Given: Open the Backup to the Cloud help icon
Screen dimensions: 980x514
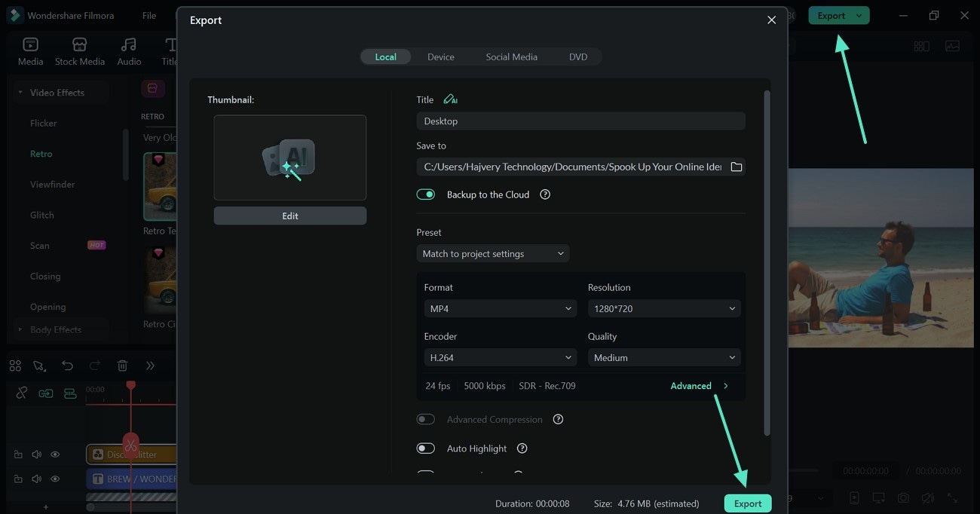Looking at the screenshot, I should pos(545,194).
